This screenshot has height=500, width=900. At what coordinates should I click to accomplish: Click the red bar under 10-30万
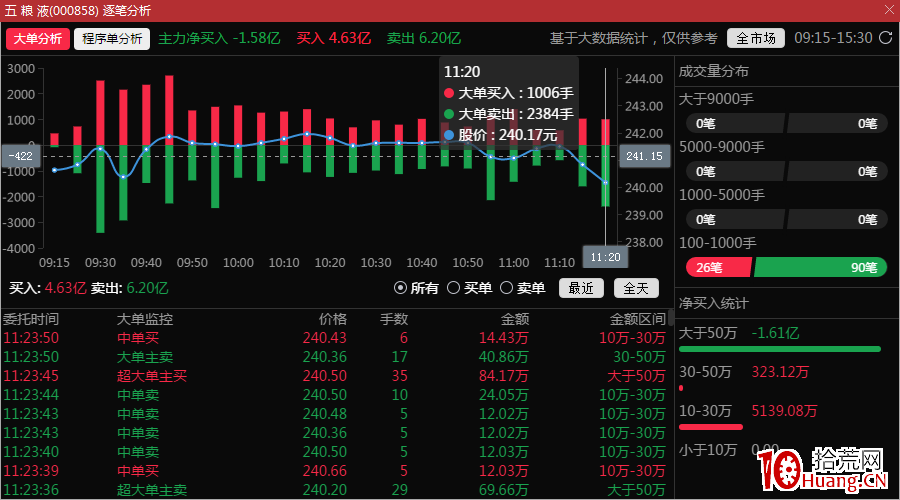click(x=711, y=427)
